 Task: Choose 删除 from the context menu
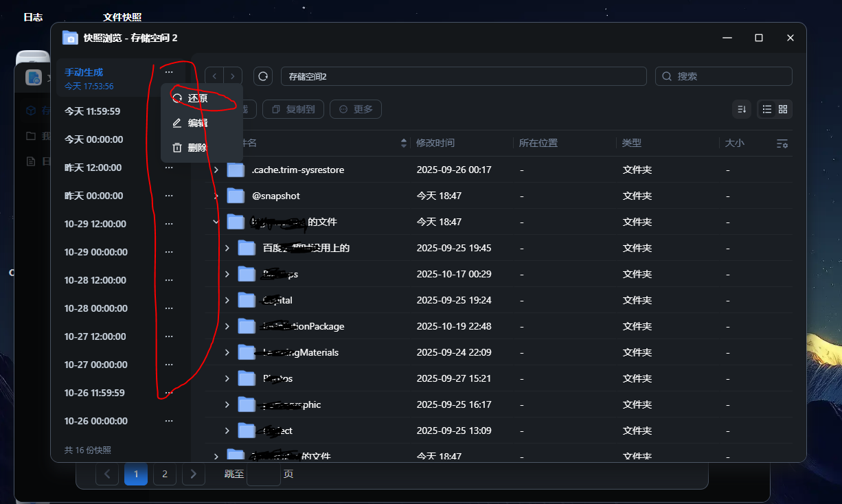[x=202, y=148]
